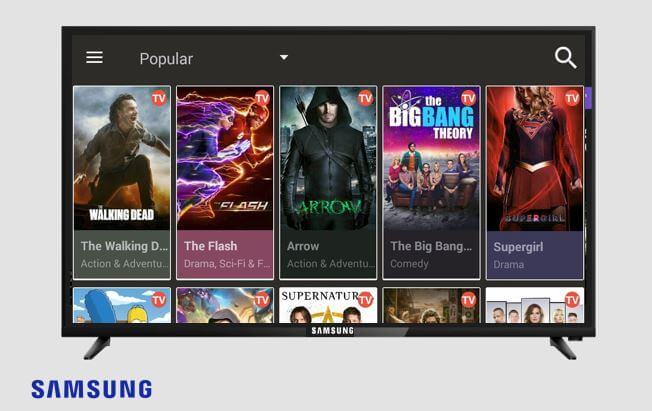This screenshot has width=652, height=411.
Task: Open the Arrow poster artwork
Action: [328, 158]
